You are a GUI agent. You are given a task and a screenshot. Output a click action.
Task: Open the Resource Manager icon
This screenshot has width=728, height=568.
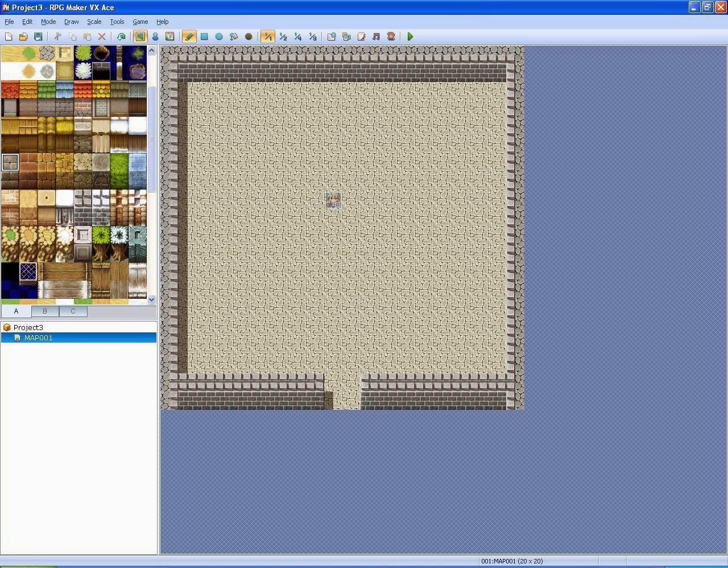coord(346,36)
